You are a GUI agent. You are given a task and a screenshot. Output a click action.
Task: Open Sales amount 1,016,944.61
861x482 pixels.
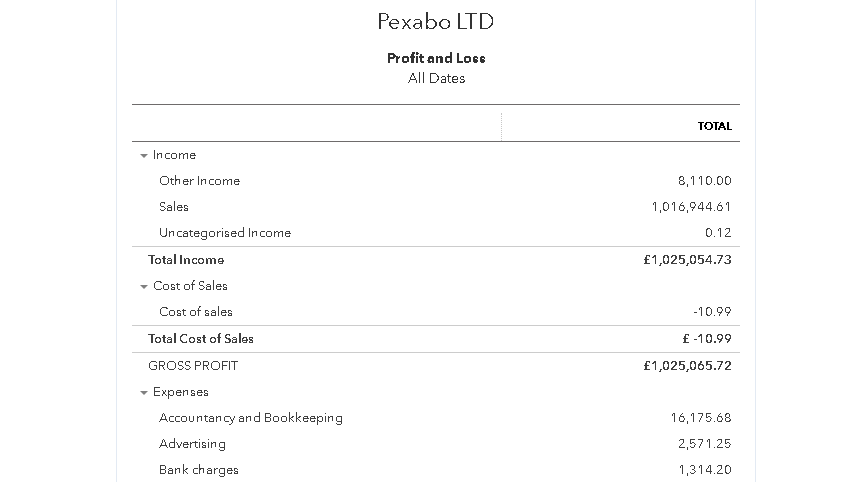pos(691,207)
